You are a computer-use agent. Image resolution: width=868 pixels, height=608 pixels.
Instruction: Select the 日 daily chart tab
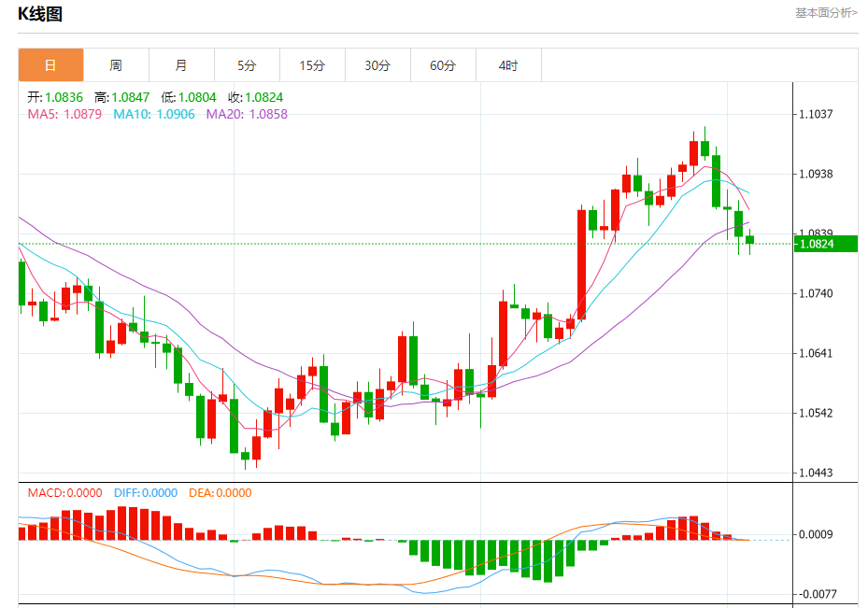51,65
